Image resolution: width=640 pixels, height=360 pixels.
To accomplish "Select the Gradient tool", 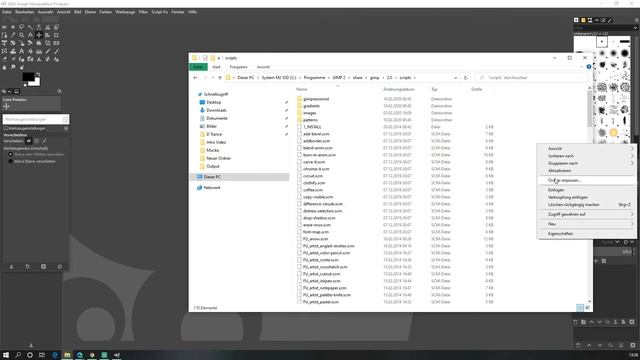I will click(39, 51).
